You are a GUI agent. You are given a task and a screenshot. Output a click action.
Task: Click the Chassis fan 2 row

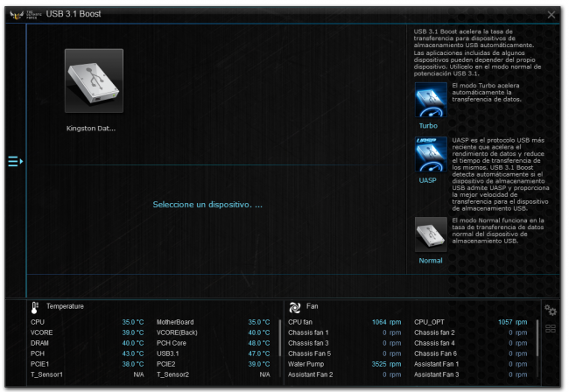tap(471, 332)
